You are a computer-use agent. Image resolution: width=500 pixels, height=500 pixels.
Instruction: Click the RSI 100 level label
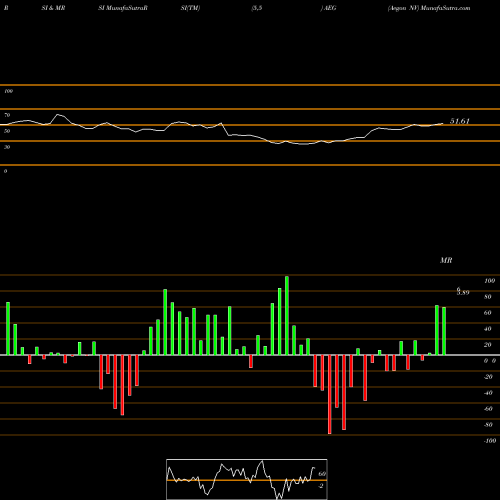(x=8, y=91)
